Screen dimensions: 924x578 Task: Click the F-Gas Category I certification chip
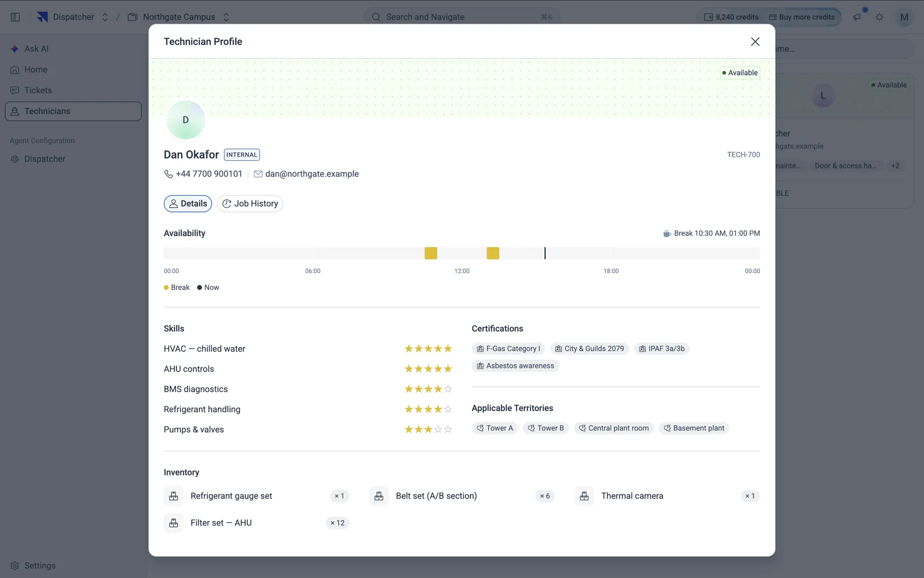point(508,349)
